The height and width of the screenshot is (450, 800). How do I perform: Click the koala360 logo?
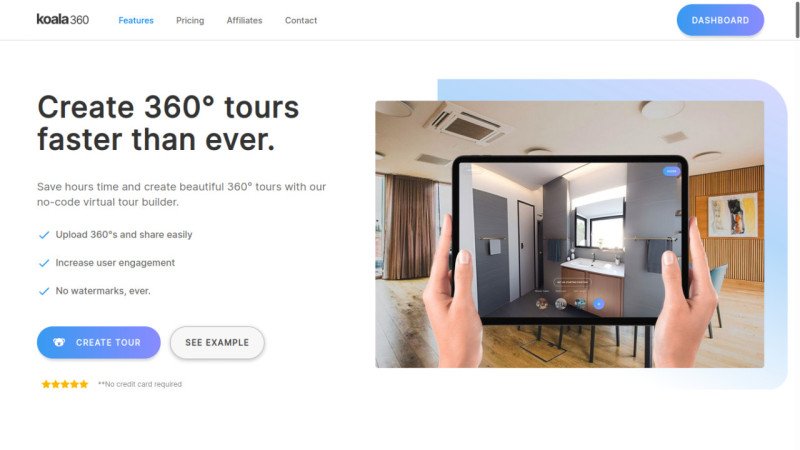62,20
